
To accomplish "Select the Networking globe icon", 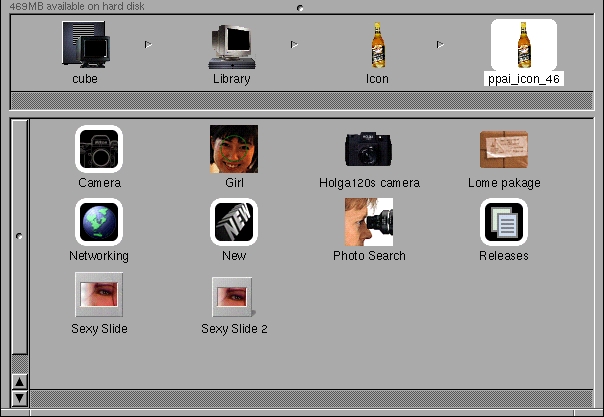I will (x=99, y=222).
